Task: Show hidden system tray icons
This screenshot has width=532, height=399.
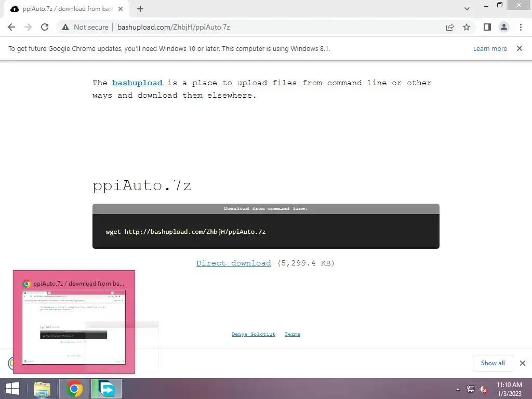Action: (x=458, y=389)
